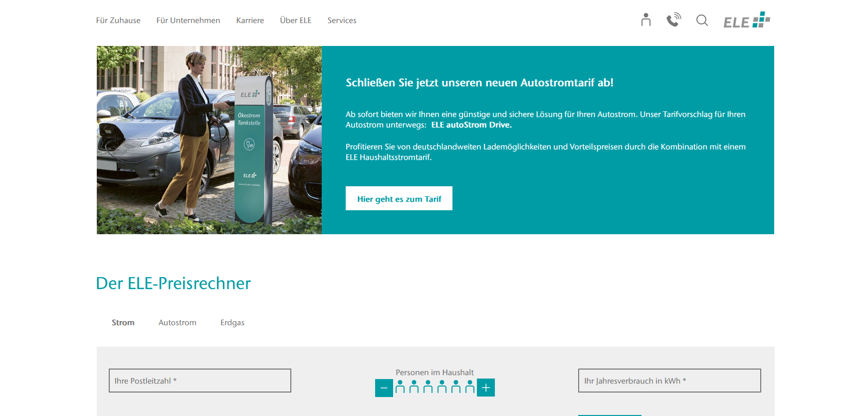Image resolution: width=868 pixels, height=416 pixels.
Task: Open the user account icon
Action: click(646, 20)
